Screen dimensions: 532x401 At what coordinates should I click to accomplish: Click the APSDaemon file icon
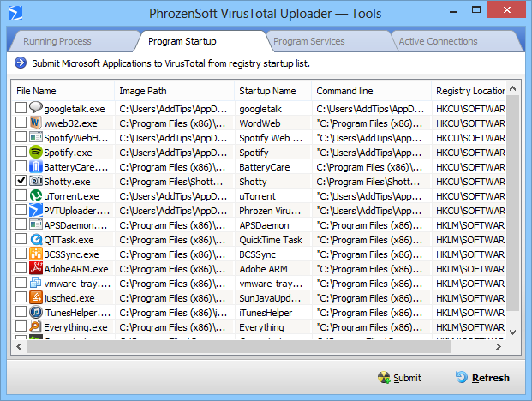36,224
